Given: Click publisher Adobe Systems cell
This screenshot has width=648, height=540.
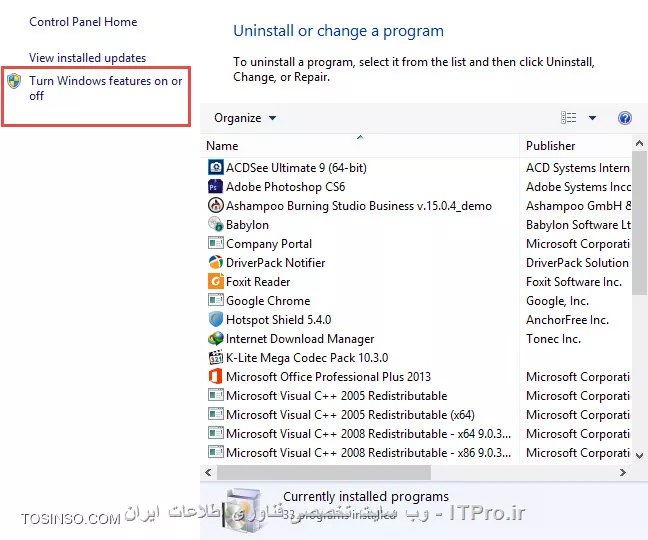Looking at the screenshot, I should coord(578,187).
